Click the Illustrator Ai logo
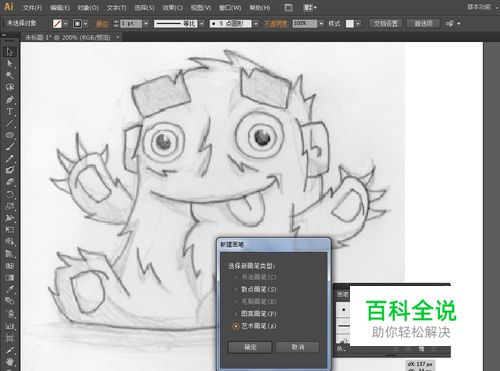 [x=8, y=7]
